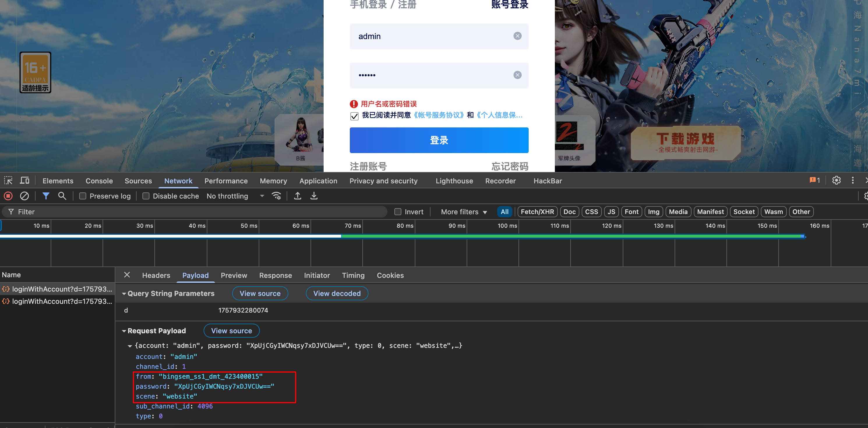Clear the admin username field
Viewport: 868px width, 428px height.
[518, 36]
